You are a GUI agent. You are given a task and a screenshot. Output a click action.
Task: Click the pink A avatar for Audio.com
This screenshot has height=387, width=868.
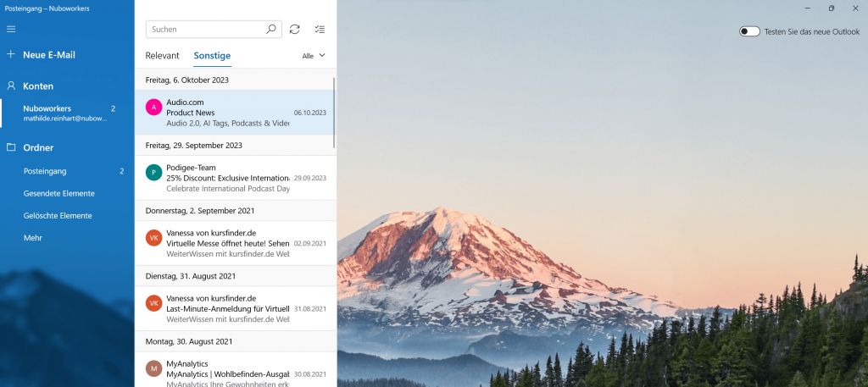(154, 107)
